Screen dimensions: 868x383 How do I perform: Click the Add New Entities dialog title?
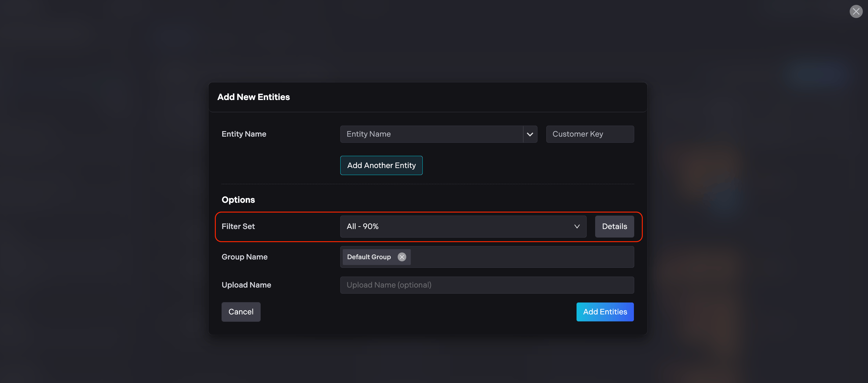click(x=253, y=97)
